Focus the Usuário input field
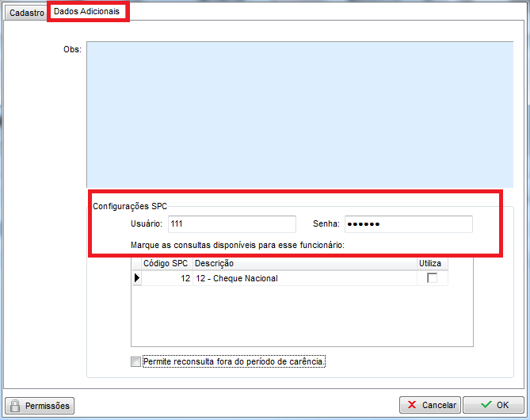The height and width of the screenshot is (420, 530). 231,224
